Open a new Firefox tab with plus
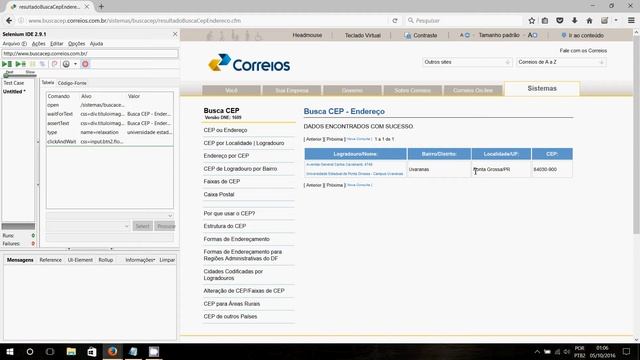640x360 pixels. pos(101,7)
